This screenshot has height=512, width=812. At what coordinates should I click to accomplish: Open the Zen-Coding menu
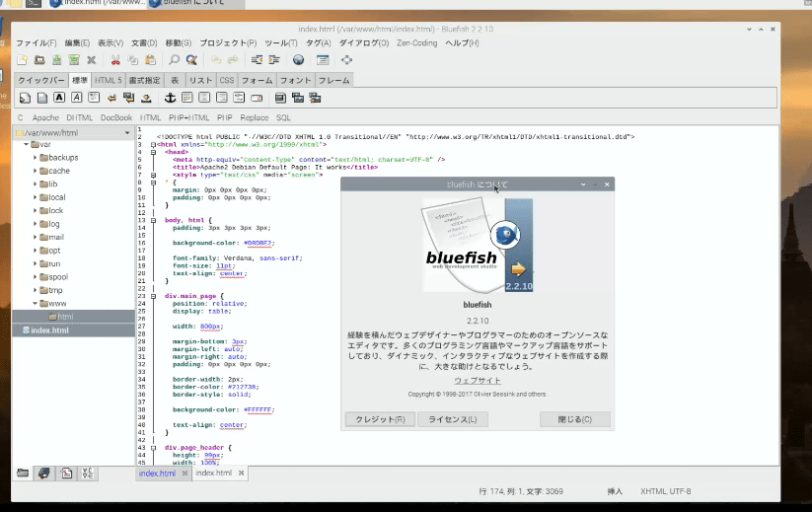pyautogui.click(x=417, y=43)
